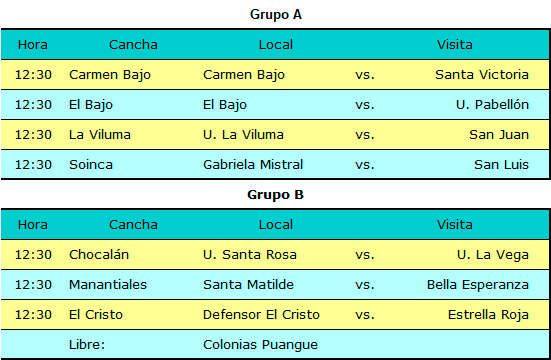Click Gabriela Mistral local team
This screenshot has width=551, height=360.
[253, 165]
